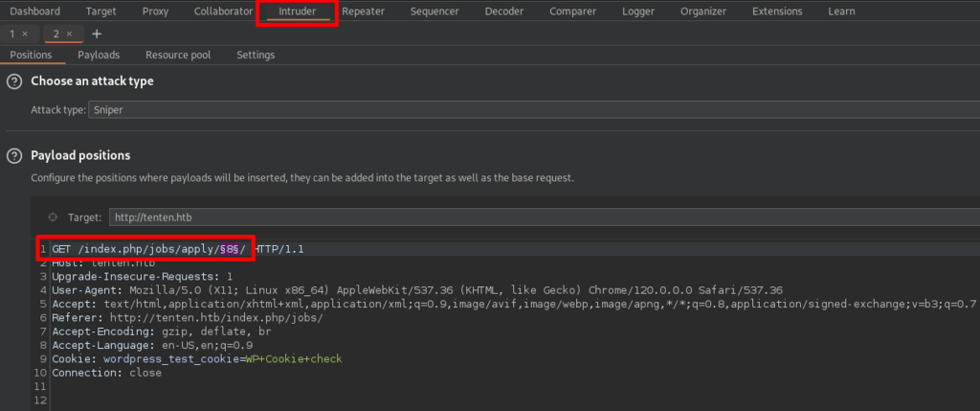Open the Resource pool sub-tab
This screenshot has width=980, height=411.
178,56
